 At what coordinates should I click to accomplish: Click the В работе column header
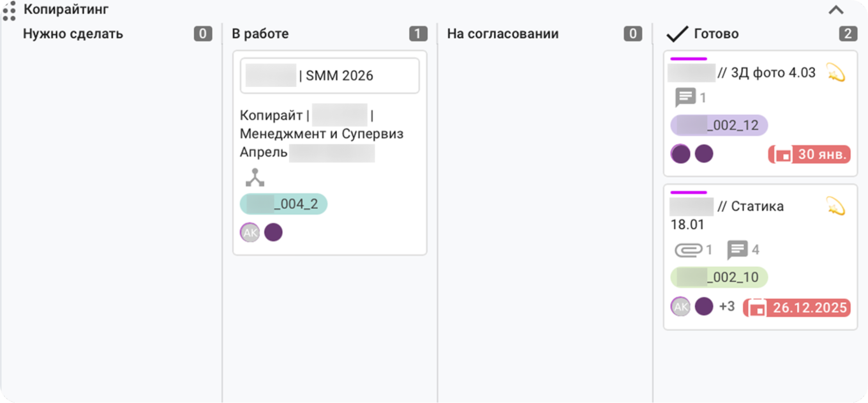coord(260,34)
